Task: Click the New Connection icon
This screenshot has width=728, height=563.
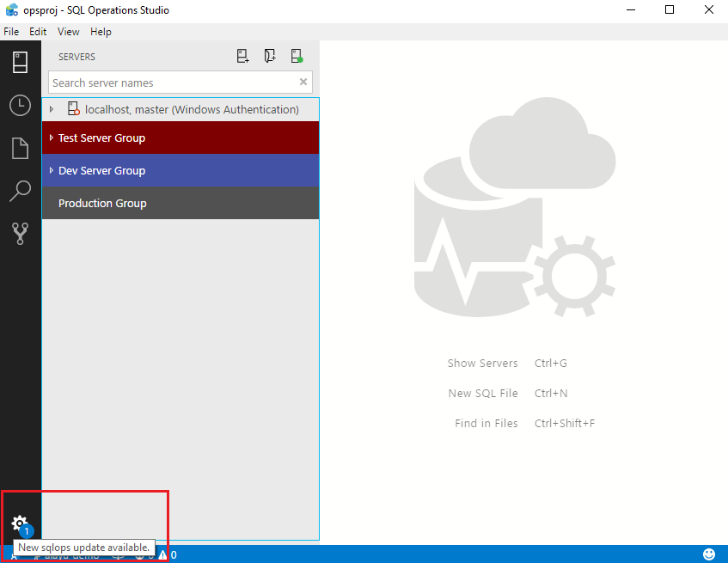Action: 243,57
